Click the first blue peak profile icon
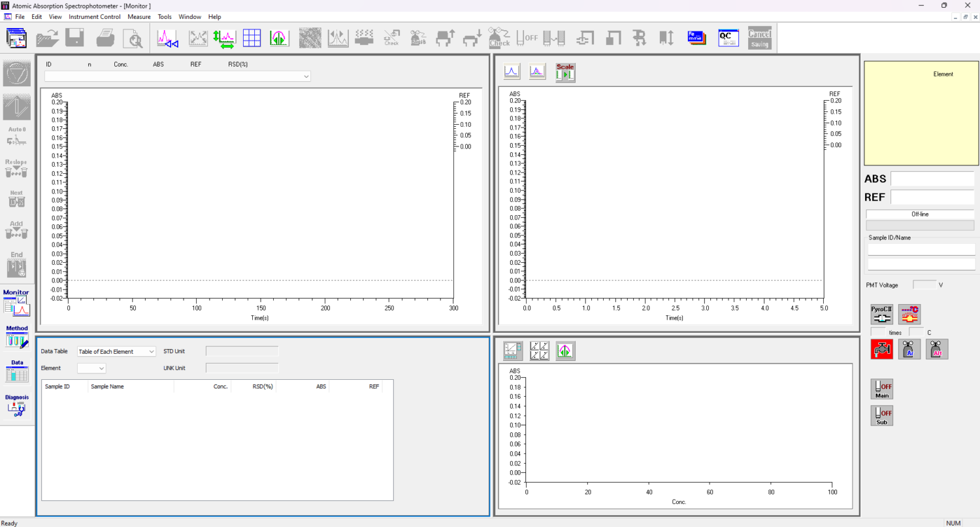The height and width of the screenshot is (527, 980). (x=512, y=72)
